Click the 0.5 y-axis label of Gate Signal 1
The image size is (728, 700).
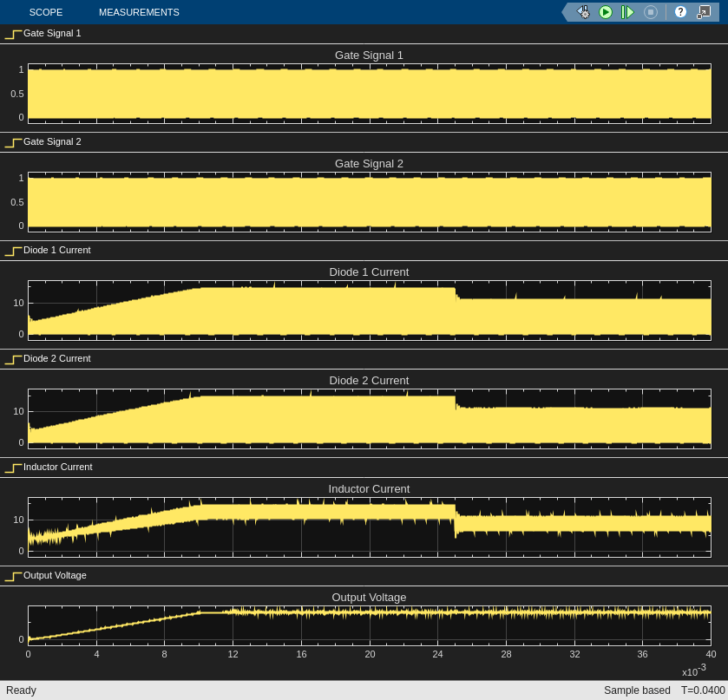17,94
